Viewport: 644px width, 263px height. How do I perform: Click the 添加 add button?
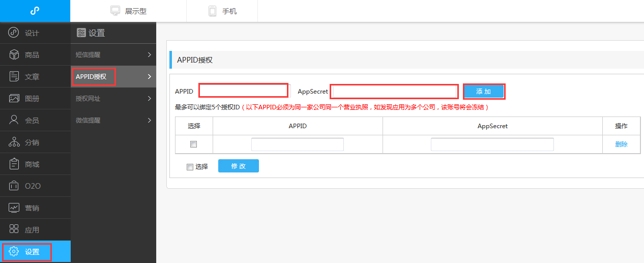coord(484,92)
